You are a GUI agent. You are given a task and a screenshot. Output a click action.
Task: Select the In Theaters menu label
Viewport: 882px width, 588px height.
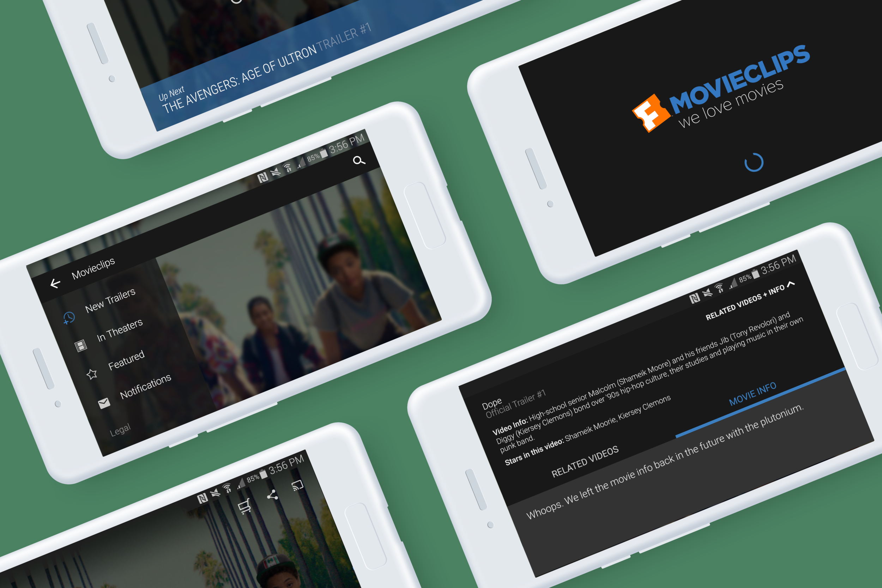point(120,331)
